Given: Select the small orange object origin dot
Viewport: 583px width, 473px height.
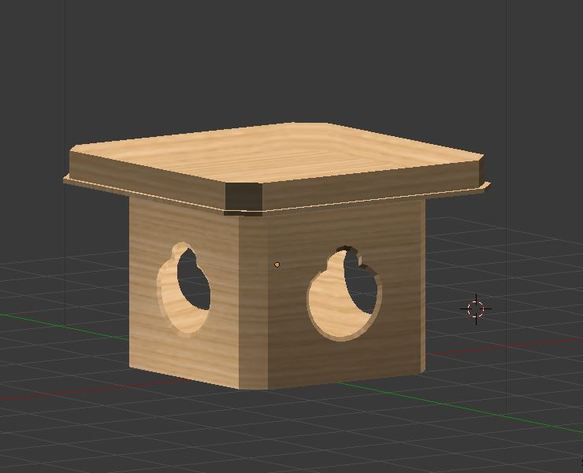Looking at the screenshot, I should 277,265.
